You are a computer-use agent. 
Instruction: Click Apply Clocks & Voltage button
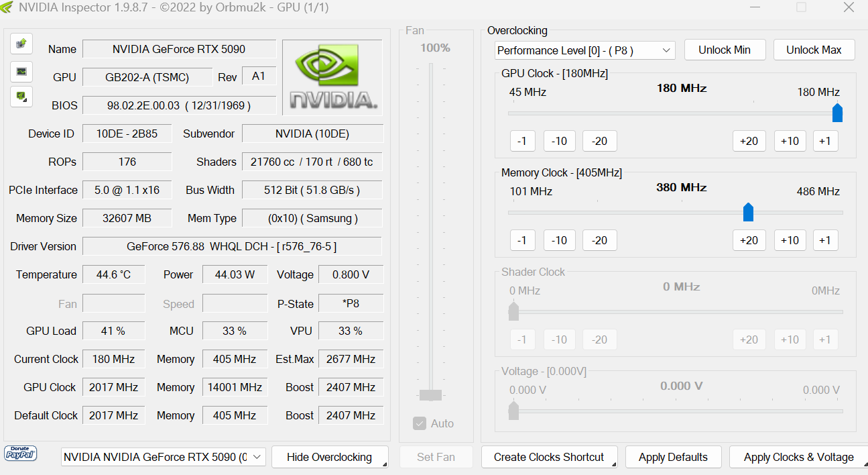click(x=798, y=457)
